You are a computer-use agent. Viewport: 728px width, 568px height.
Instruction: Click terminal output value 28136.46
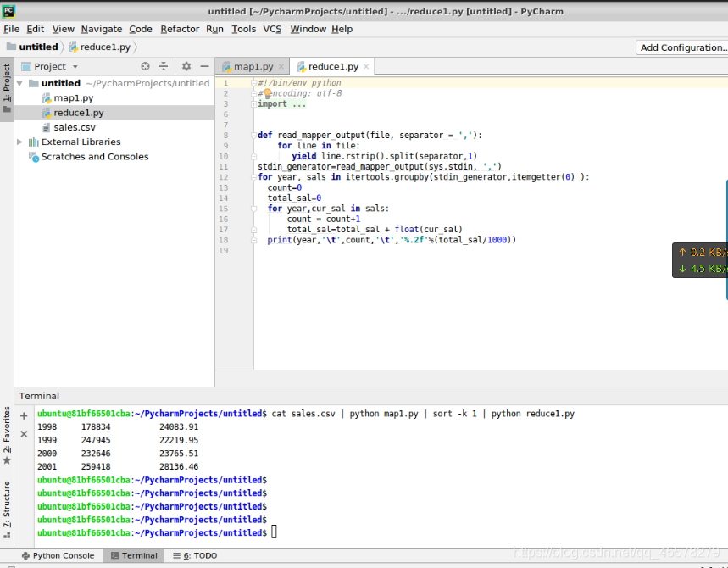tap(179, 467)
